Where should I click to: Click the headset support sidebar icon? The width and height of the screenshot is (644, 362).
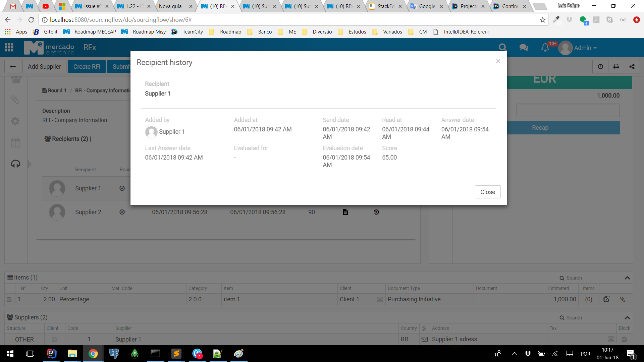(x=15, y=164)
